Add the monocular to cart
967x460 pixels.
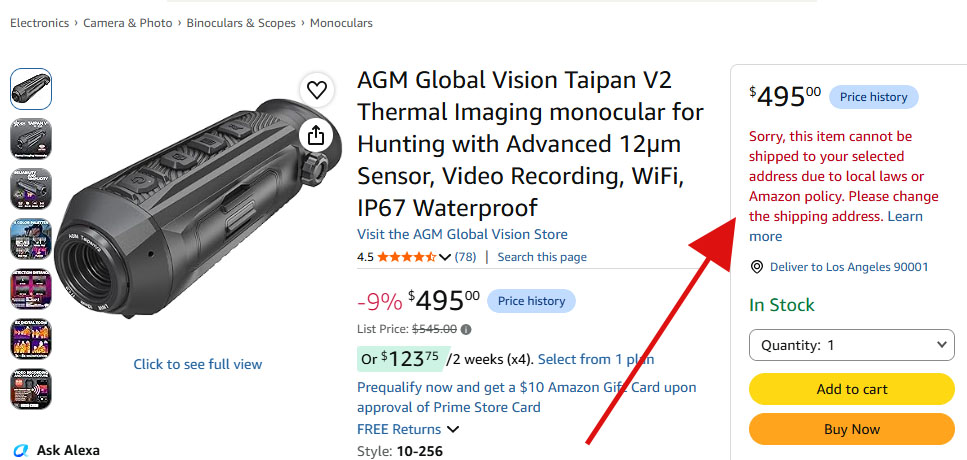click(852, 389)
